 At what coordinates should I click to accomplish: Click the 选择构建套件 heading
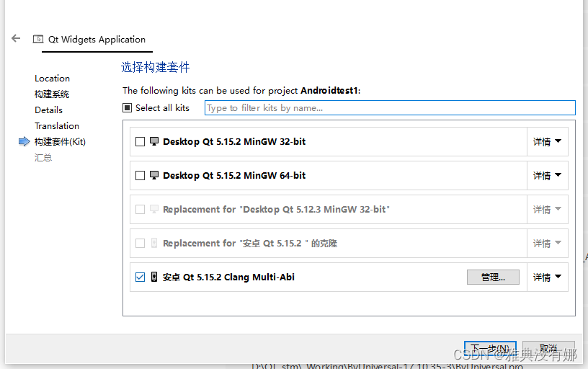pos(155,67)
